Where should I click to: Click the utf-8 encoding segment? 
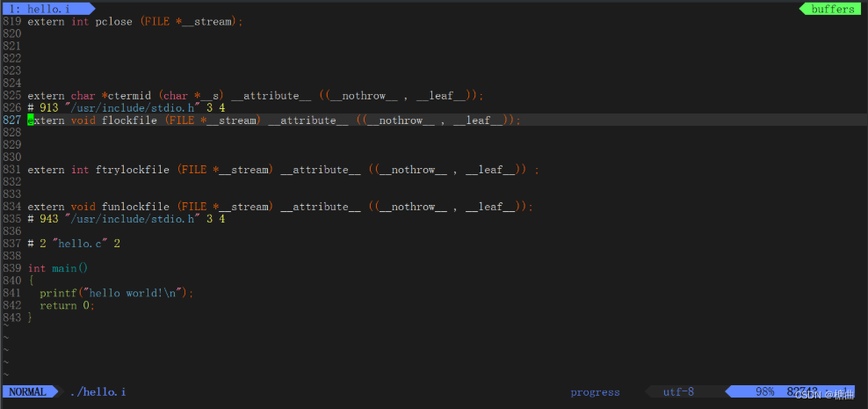coord(678,392)
